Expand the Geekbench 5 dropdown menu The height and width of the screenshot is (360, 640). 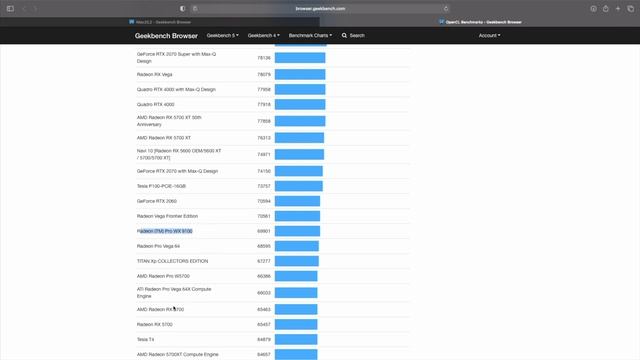click(x=222, y=36)
